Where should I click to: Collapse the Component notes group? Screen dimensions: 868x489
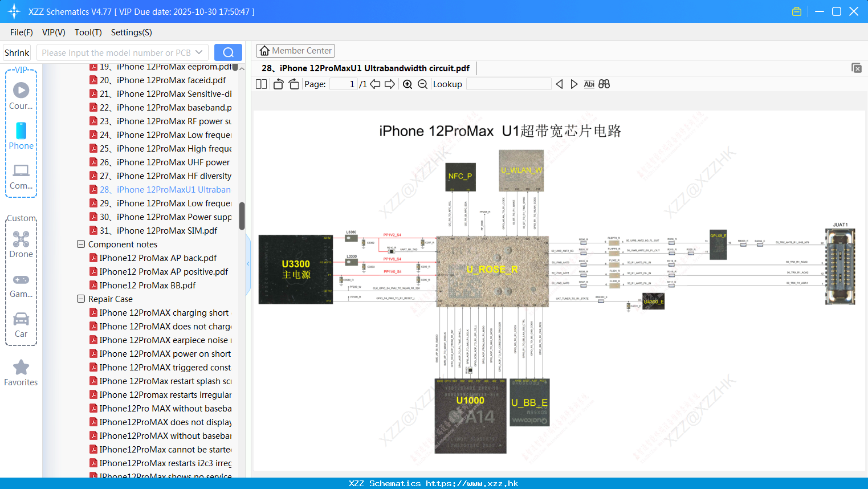pos(81,244)
